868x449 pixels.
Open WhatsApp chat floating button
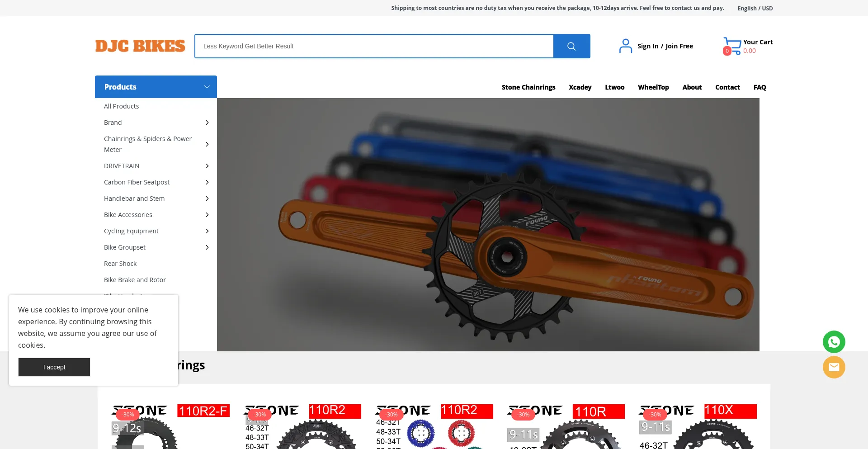point(834,342)
